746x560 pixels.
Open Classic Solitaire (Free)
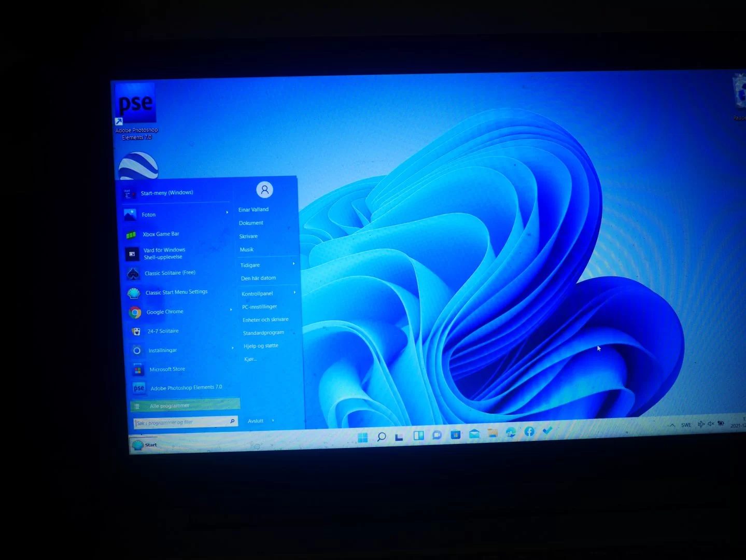170,273
